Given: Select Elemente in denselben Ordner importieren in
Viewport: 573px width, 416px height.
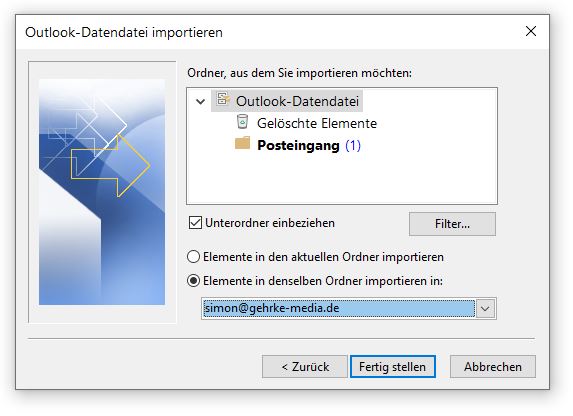Looking at the screenshot, I should point(193,281).
